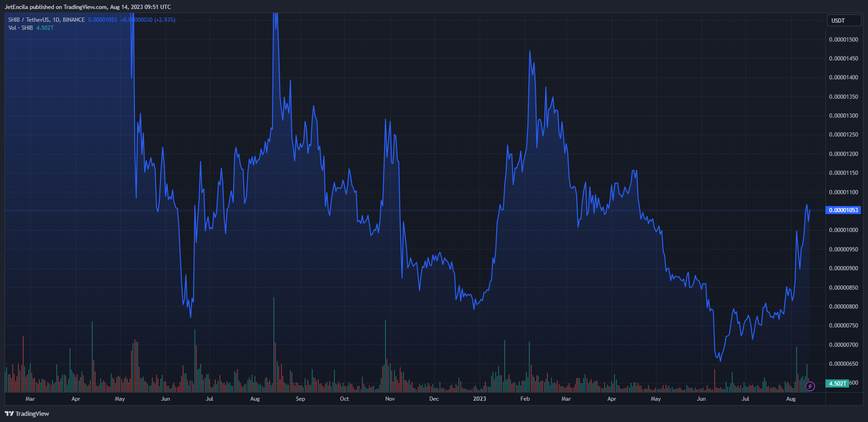This screenshot has height=422, width=868.
Task: Click the JetEncila published header text
Action: point(88,7)
